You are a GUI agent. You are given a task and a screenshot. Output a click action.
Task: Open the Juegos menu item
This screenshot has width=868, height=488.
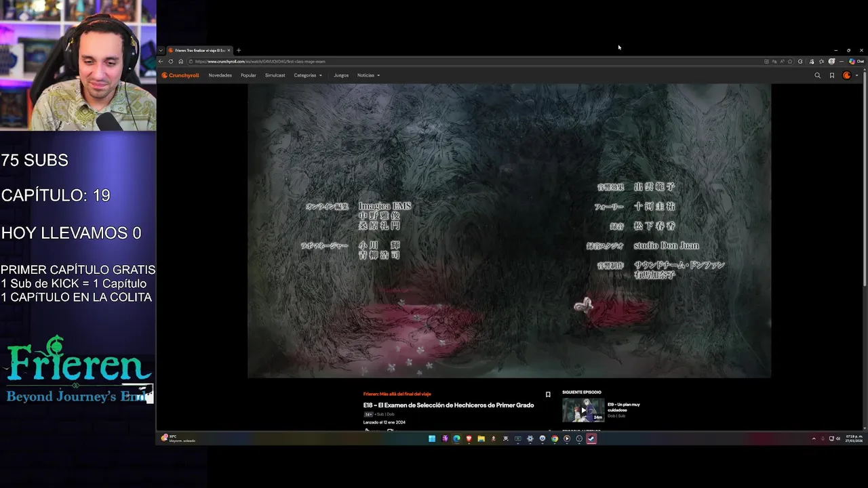tap(341, 75)
